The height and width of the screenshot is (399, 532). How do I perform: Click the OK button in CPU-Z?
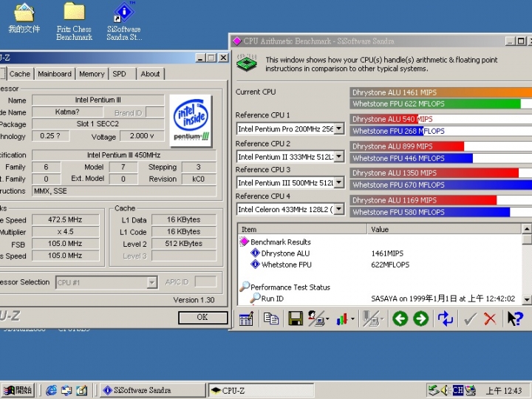tap(202, 317)
